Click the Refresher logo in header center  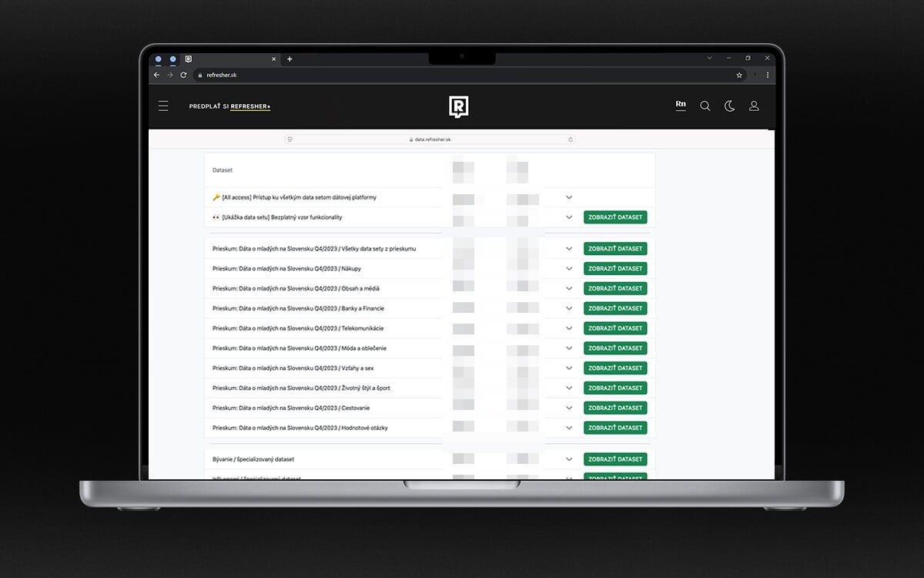(x=459, y=106)
